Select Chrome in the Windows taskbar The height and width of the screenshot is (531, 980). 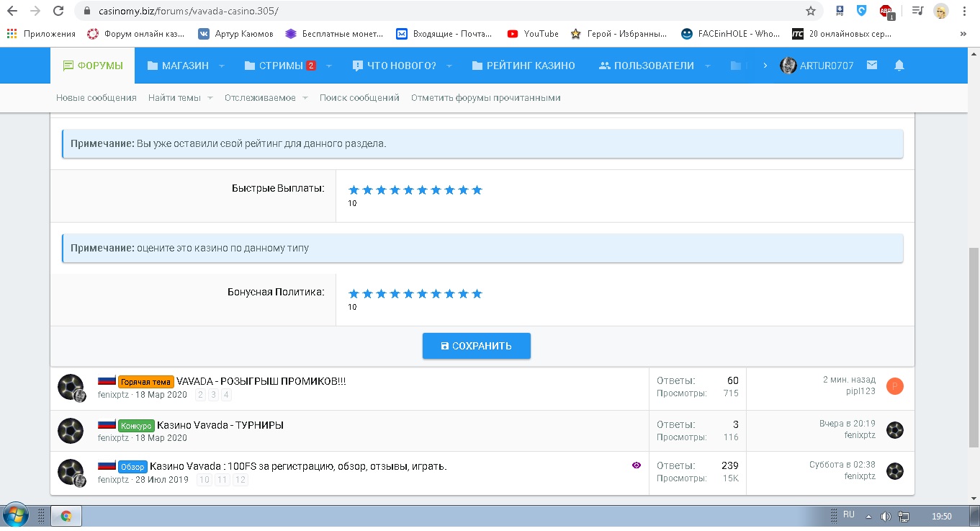coord(66,516)
